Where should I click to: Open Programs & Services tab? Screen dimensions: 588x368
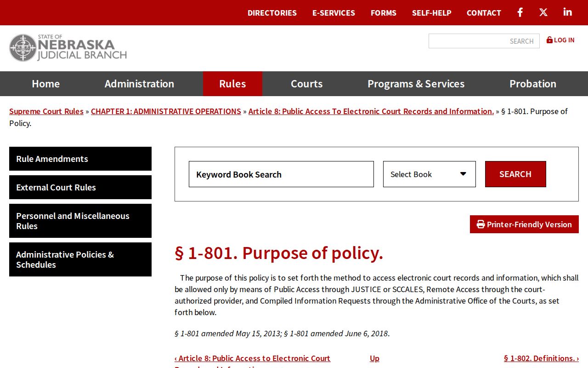[x=416, y=84]
